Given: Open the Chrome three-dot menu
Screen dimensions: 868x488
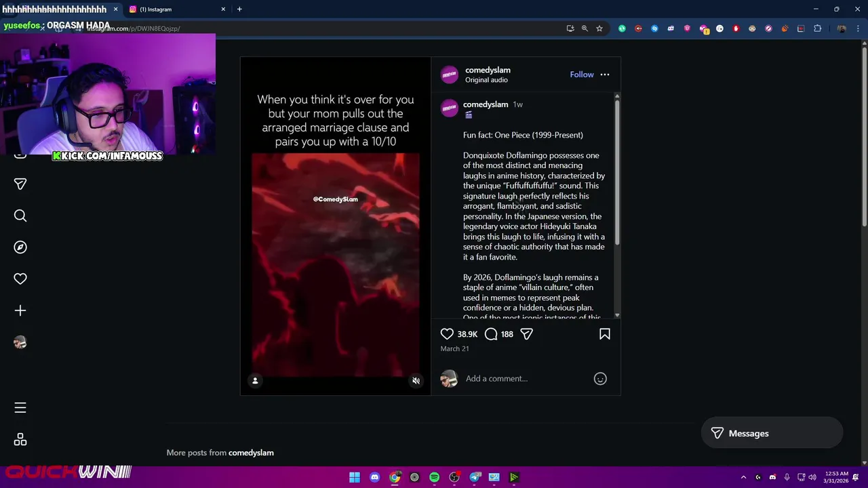Looking at the screenshot, I should coord(858,28).
